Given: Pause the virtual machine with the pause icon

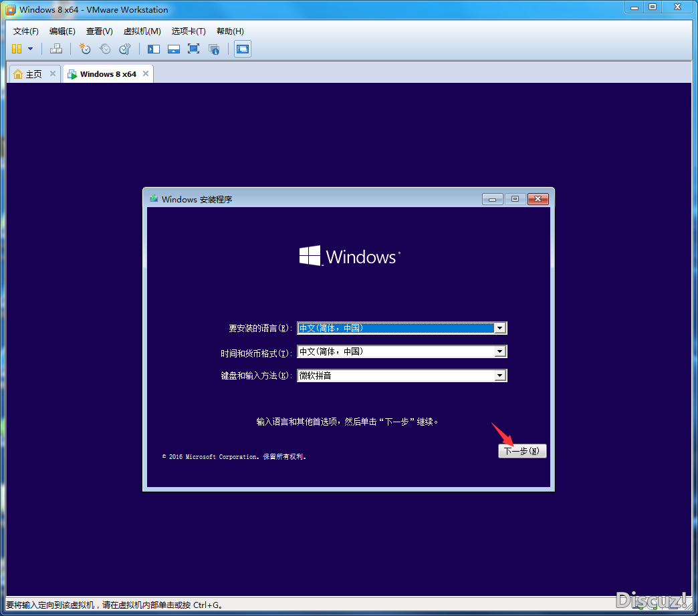Looking at the screenshot, I should [17, 49].
